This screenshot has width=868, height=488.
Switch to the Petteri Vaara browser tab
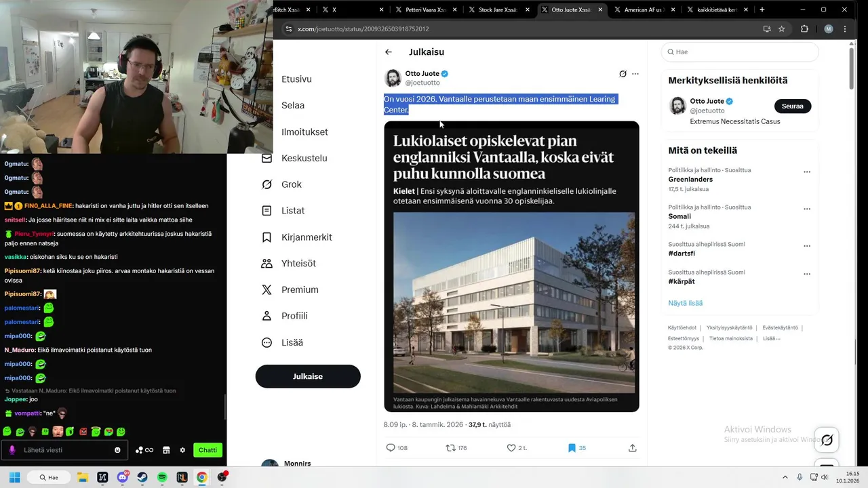pyautogui.click(x=420, y=10)
